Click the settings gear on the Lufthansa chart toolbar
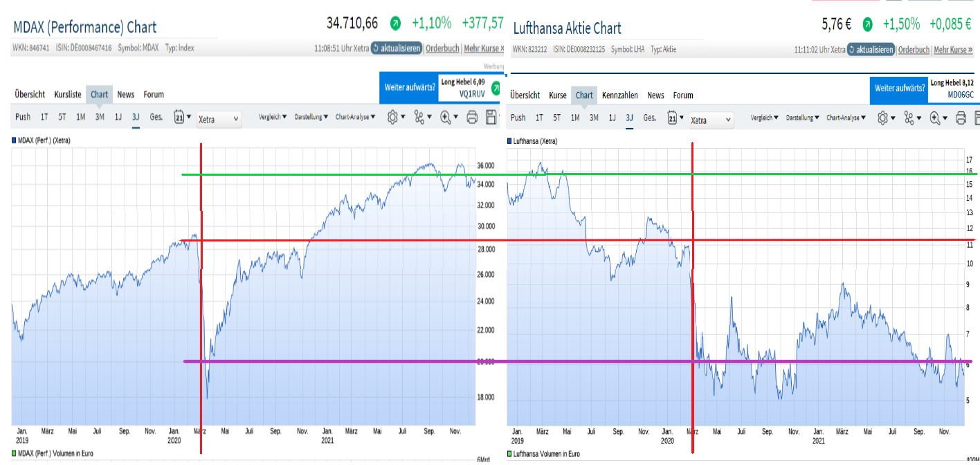Viewport: 980px width, 465px height. (x=883, y=118)
